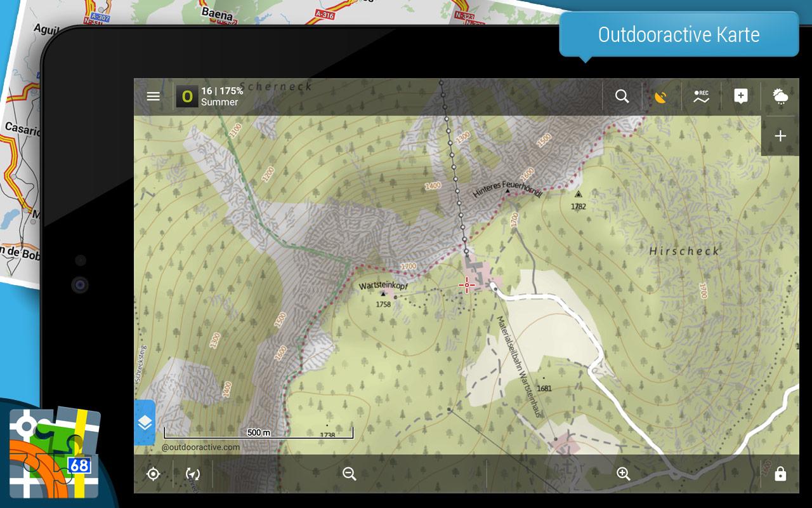Open the weather forecast icon

[779, 97]
